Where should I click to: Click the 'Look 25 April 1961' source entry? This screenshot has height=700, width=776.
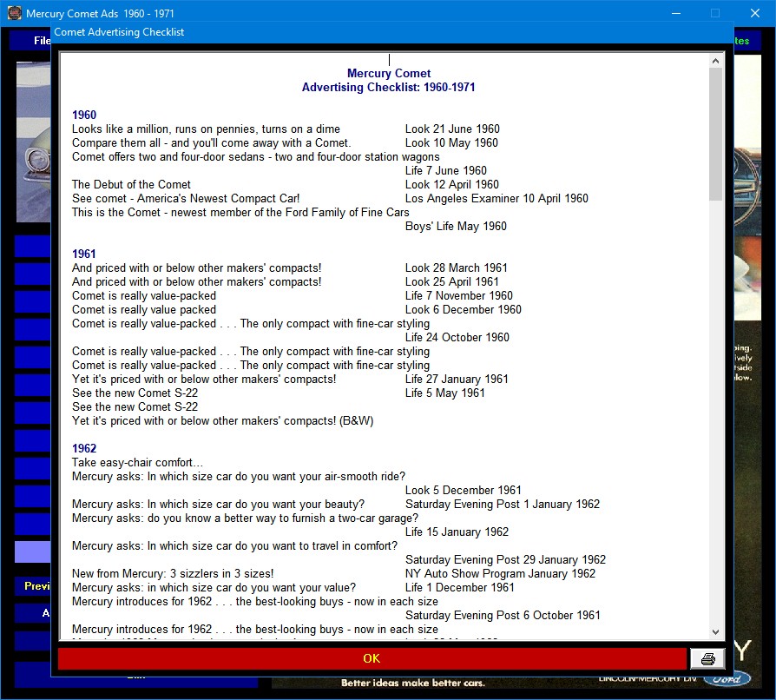point(452,281)
